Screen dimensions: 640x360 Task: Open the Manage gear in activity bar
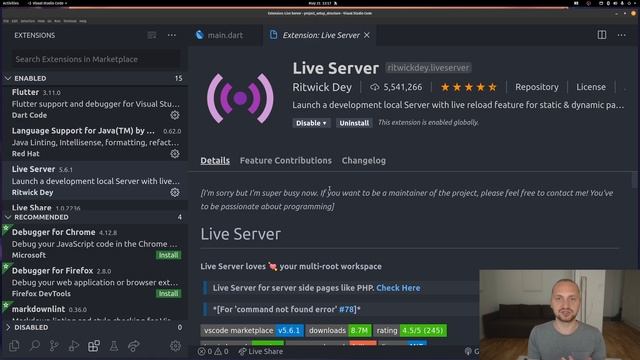(175, 346)
